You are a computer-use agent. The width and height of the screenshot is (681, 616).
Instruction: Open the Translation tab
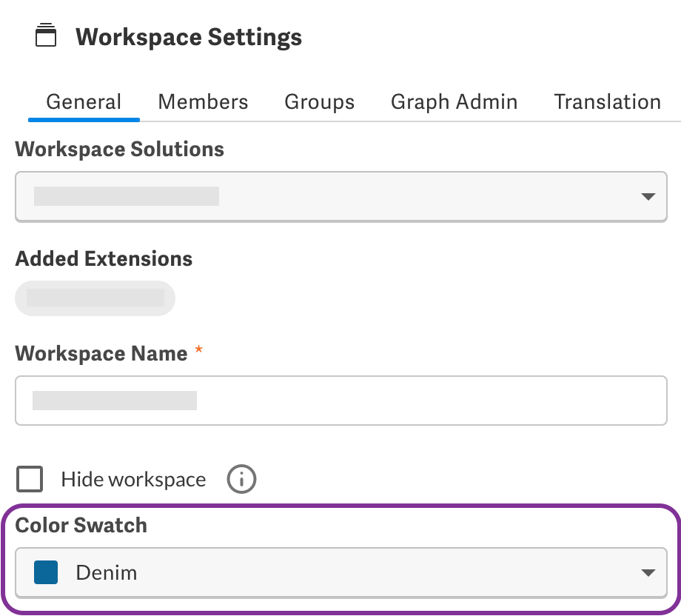[x=607, y=101]
